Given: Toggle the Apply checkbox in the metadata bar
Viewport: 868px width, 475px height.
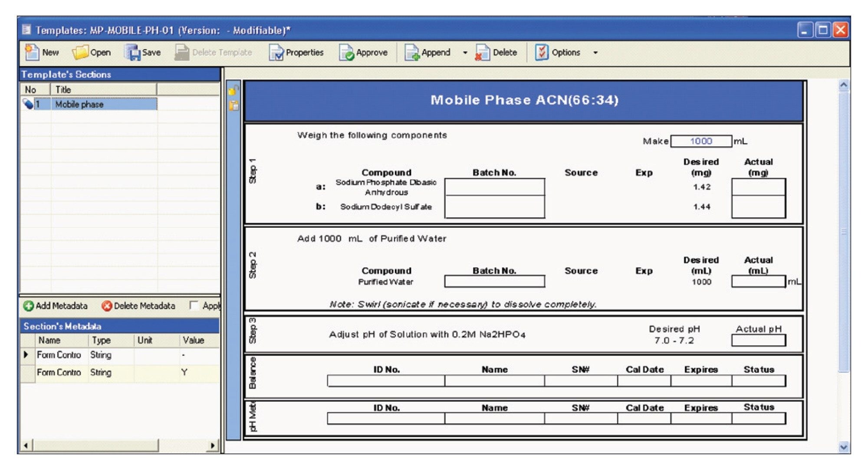Looking at the screenshot, I should (x=194, y=305).
